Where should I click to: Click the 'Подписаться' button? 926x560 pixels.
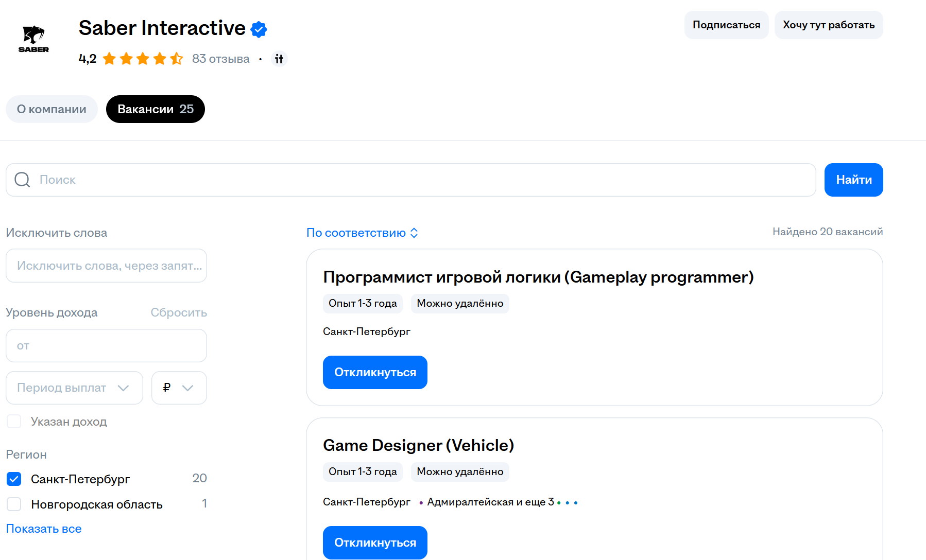coord(726,25)
